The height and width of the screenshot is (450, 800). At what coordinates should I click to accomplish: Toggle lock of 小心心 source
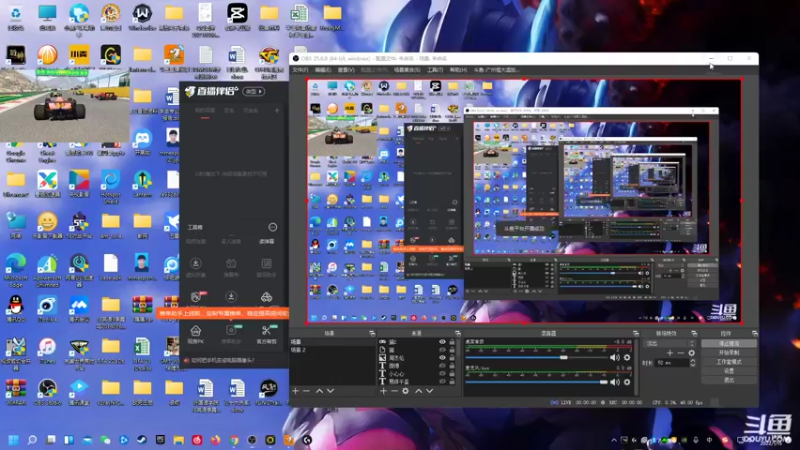[452, 373]
